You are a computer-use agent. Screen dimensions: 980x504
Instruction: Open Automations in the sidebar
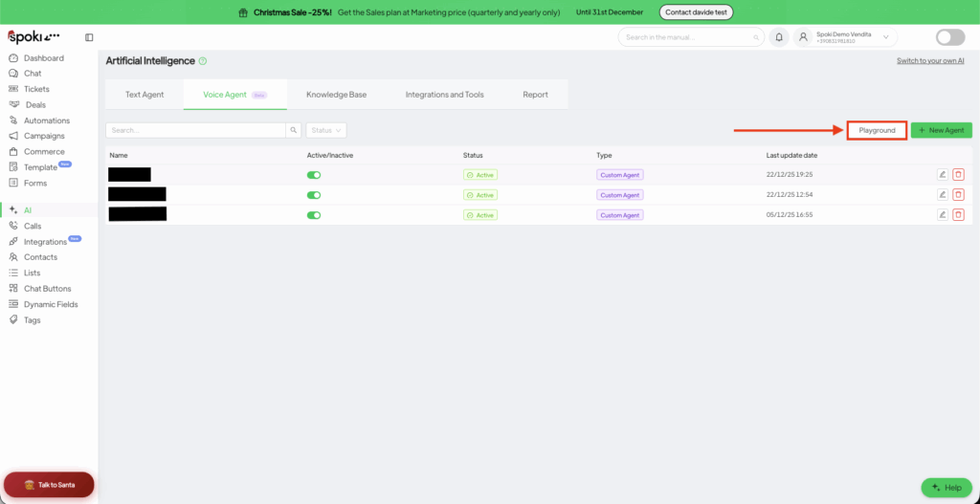[46, 121]
